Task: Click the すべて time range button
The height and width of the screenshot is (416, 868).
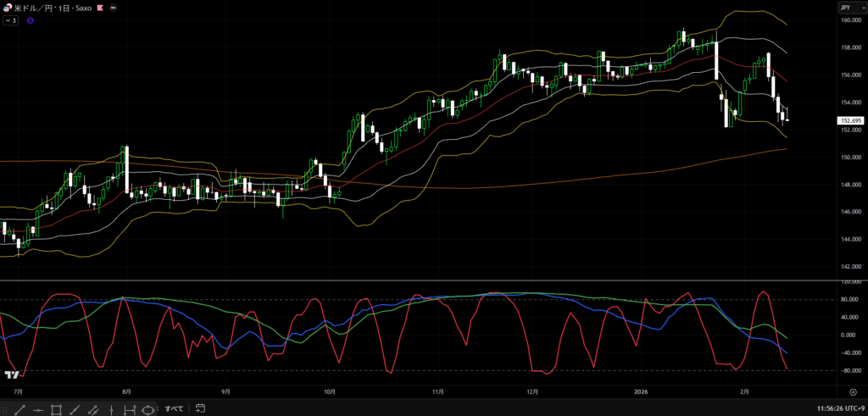Action: tap(174, 408)
